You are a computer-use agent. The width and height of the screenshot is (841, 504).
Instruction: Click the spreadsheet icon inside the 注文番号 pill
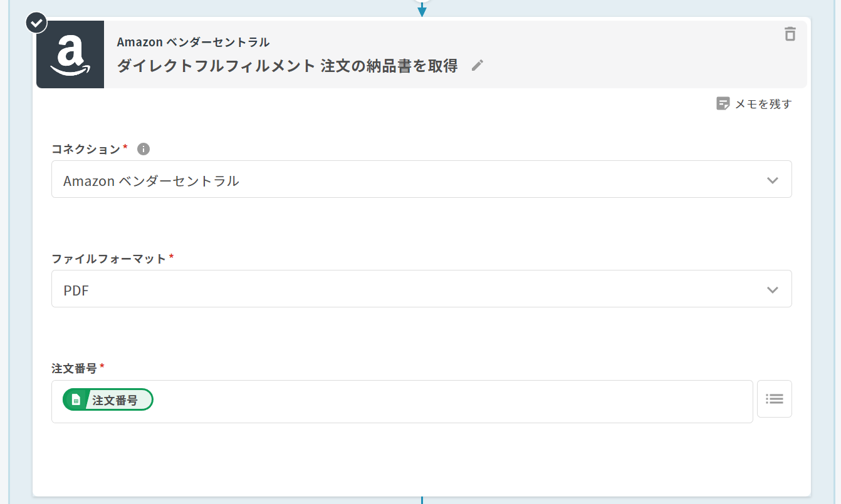[x=76, y=400]
